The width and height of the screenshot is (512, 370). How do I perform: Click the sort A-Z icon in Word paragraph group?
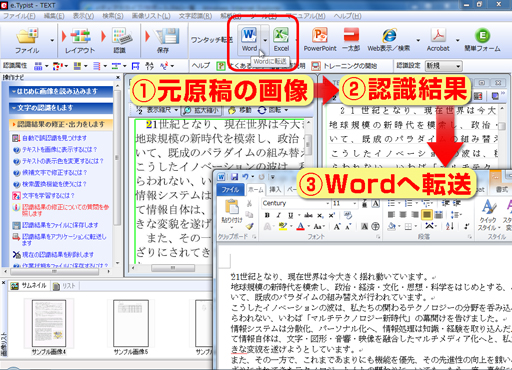(450, 226)
